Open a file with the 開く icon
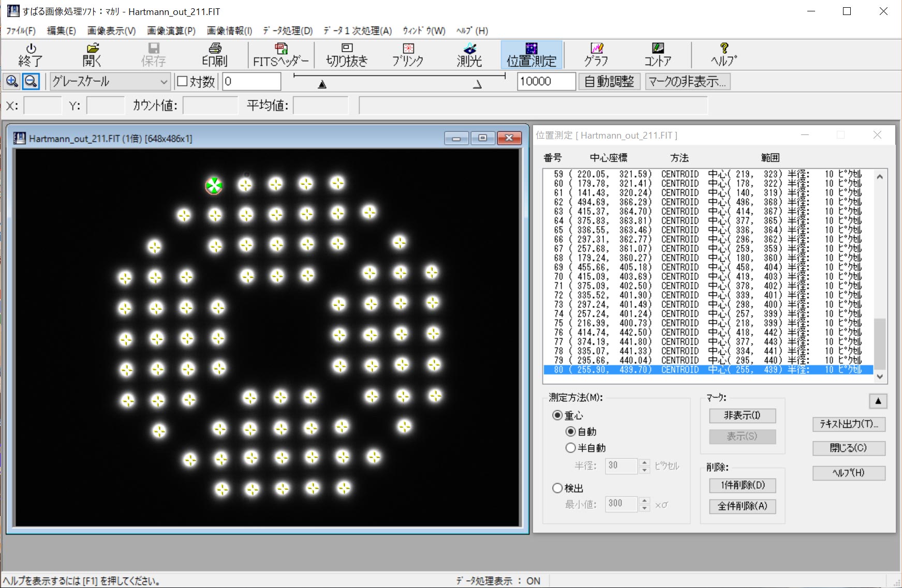 pos(92,55)
